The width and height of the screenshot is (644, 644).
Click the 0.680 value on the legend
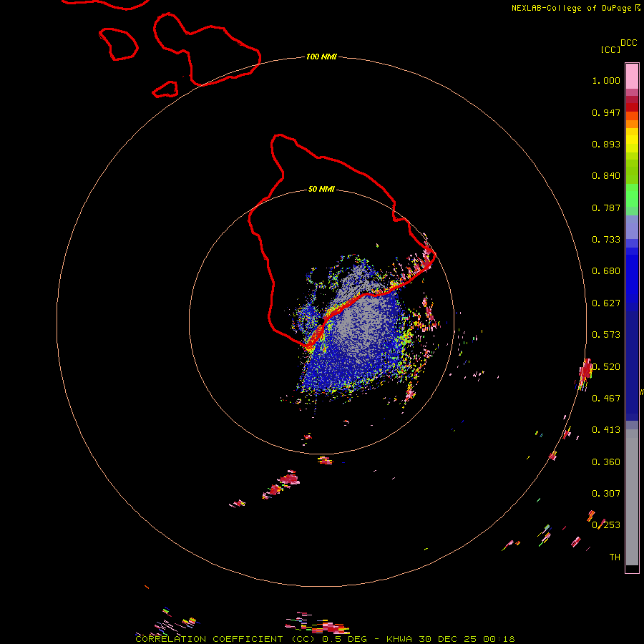(606, 271)
